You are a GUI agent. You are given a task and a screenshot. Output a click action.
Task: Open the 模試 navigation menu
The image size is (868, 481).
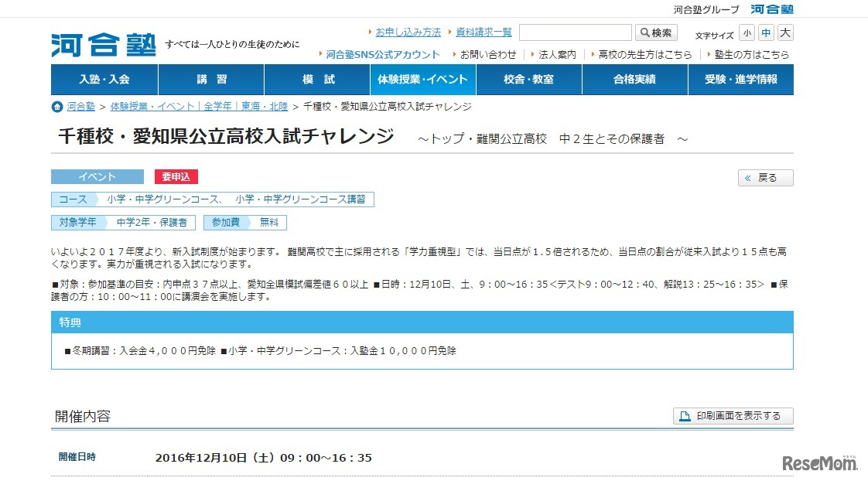(x=316, y=80)
